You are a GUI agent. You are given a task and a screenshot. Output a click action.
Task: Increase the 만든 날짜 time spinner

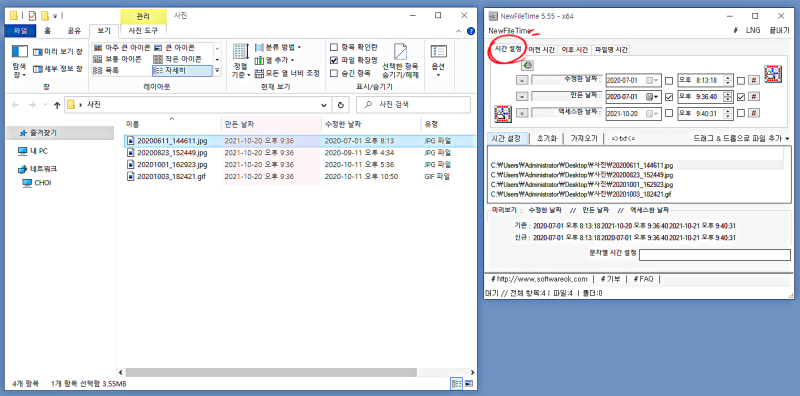tap(728, 94)
